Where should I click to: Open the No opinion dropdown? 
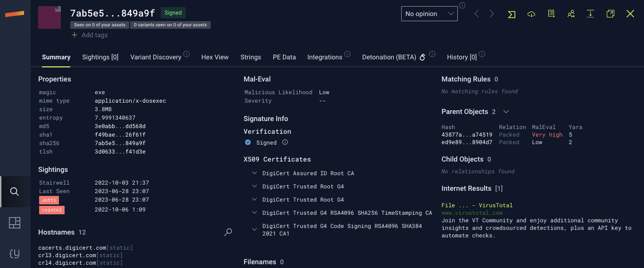click(429, 14)
